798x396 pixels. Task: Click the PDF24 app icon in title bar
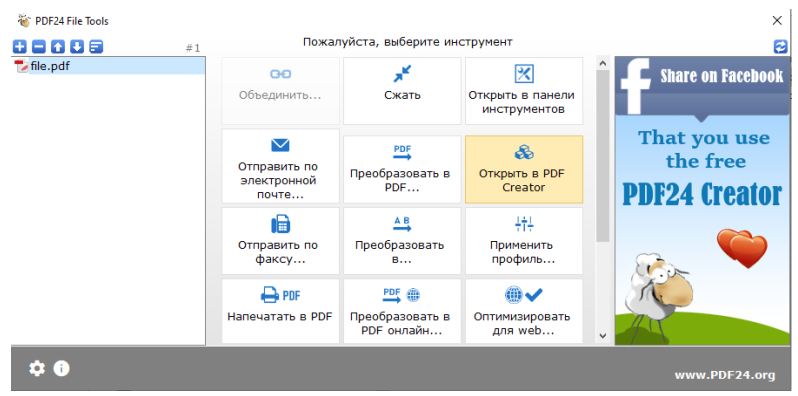[24, 21]
